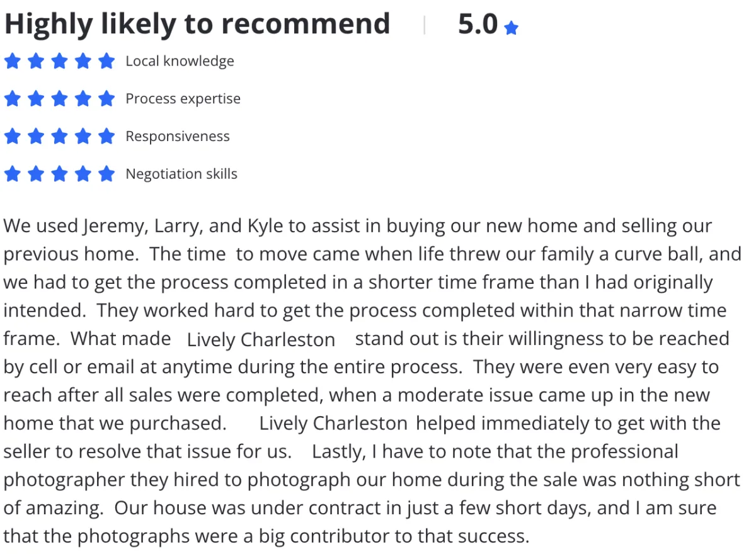This screenshot has height=559, width=756.
Task: Click the last line mentioning photographs success
Action: click(x=266, y=536)
